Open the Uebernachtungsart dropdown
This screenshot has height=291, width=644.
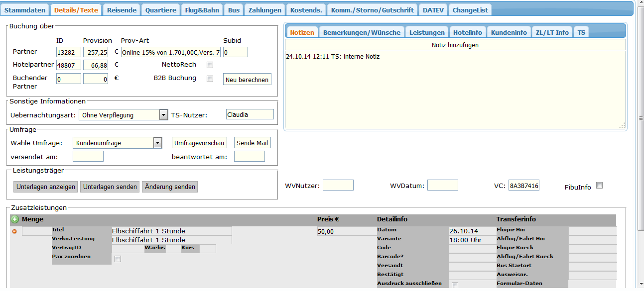point(163,115)
